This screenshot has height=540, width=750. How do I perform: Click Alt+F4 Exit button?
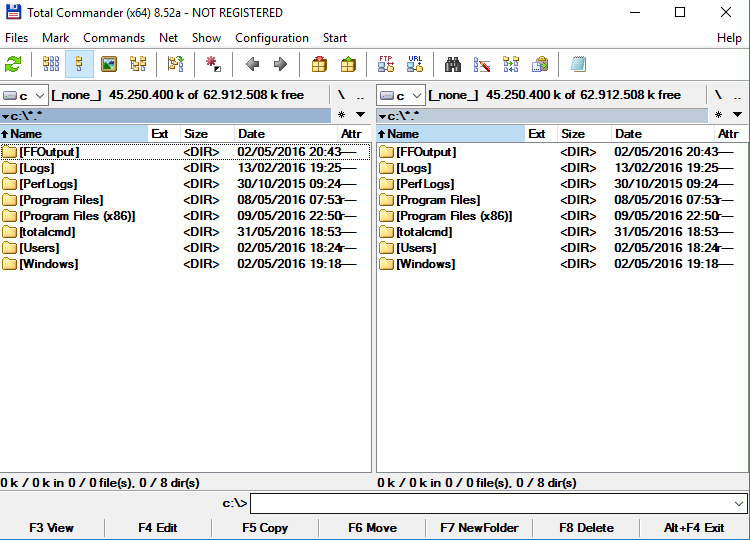pyautogui.click(x=694, y=528)
